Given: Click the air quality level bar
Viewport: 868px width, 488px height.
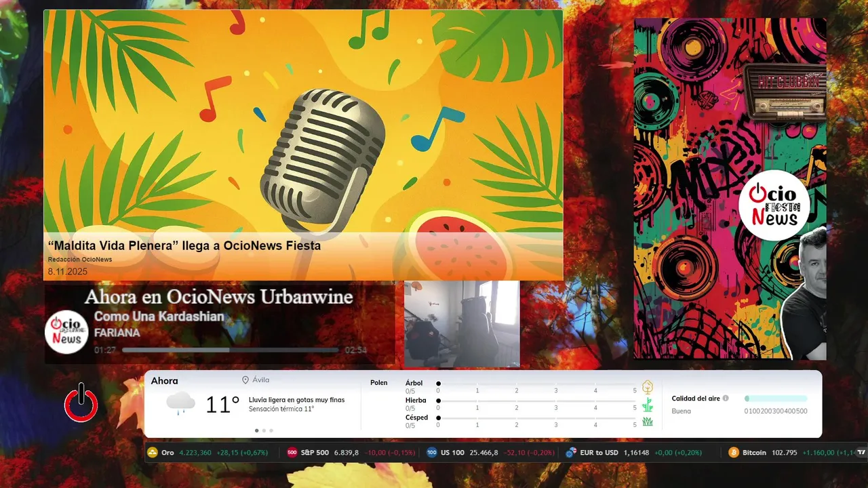Looking at the screenshot, I should pyautogui.click(x=776, y=399).
